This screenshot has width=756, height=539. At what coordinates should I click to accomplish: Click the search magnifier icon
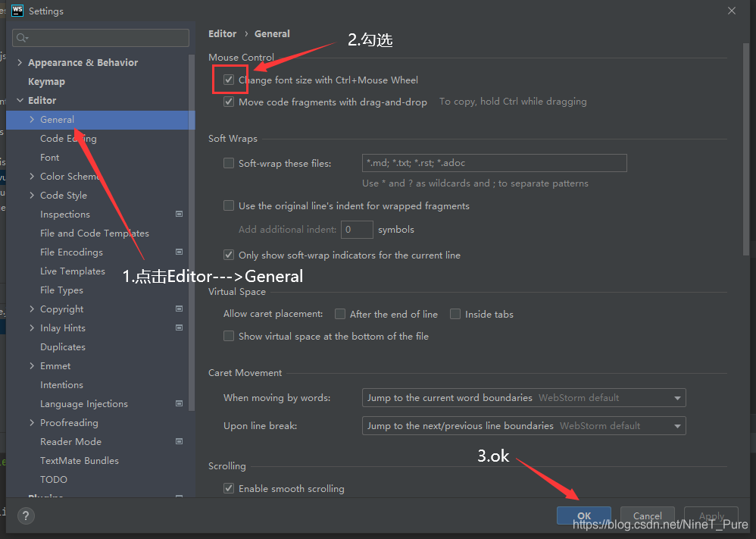(22, 38)
